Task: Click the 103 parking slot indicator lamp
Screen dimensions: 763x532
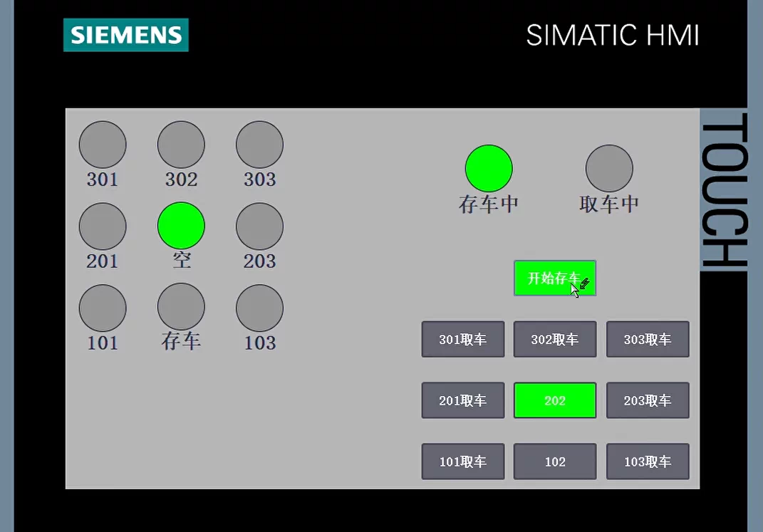Action: (x=259, y=307)
